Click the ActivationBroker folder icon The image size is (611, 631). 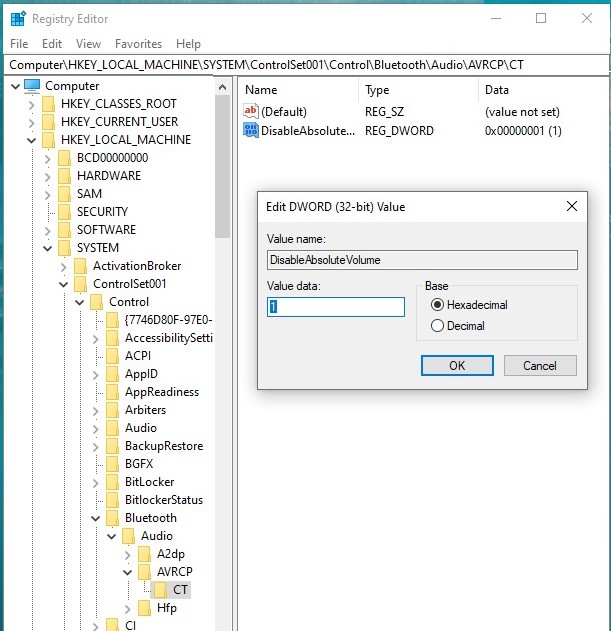pos(81,266)
